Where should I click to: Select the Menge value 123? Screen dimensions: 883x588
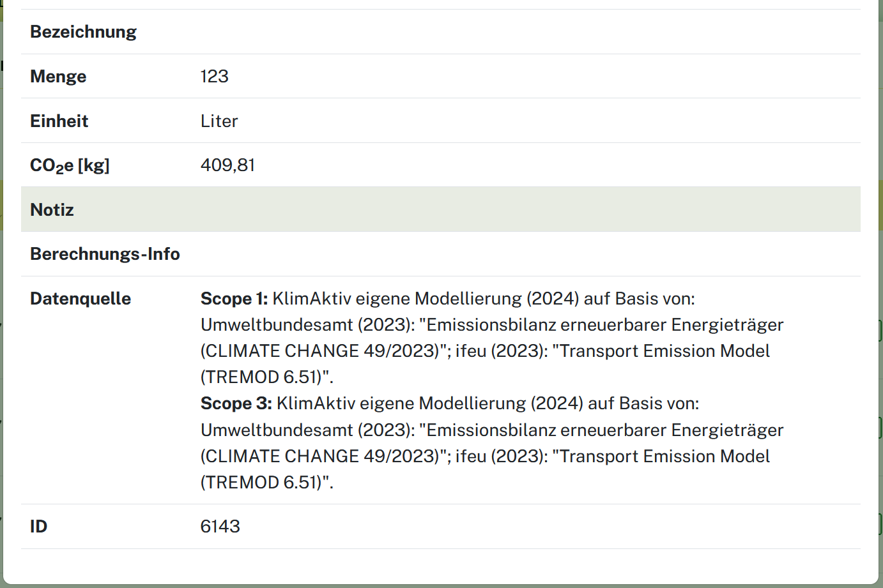[x=214, y=77]
